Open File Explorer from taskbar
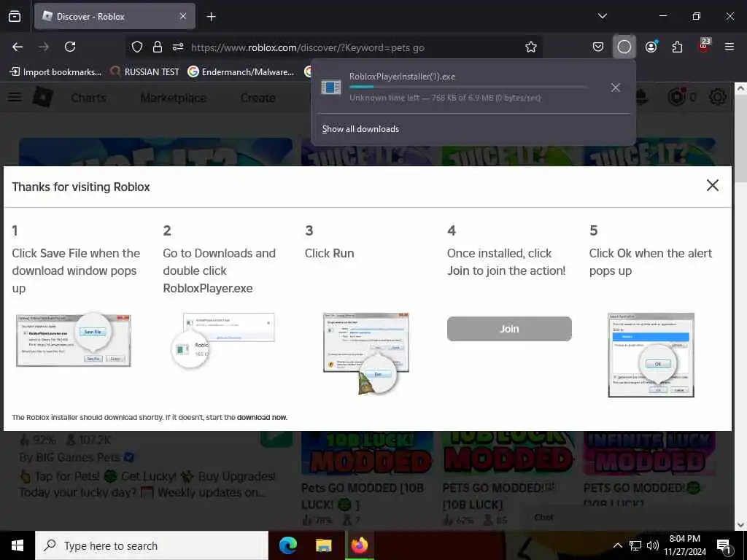 pyautogui.click(x=324, y=545)
